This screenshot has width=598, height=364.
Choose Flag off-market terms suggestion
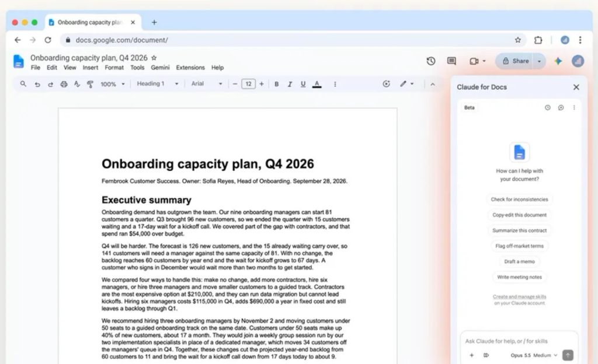519,246
